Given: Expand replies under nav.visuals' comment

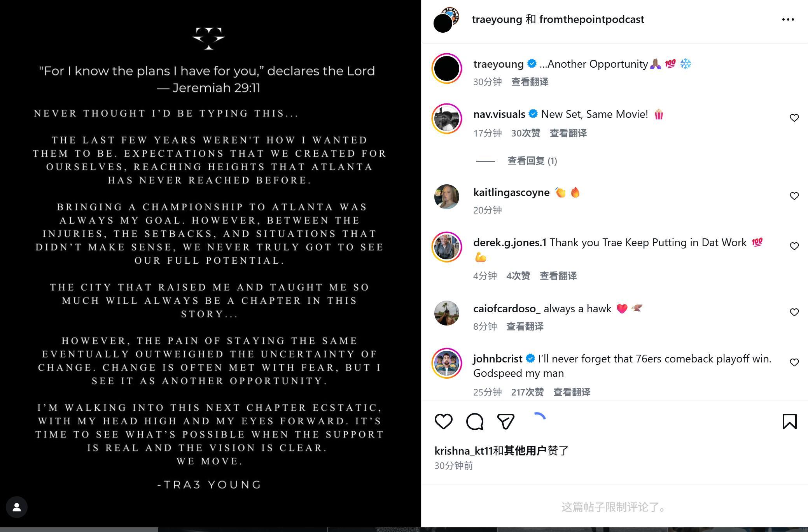Looking at the screenshot, I should [x=532, y=161].
